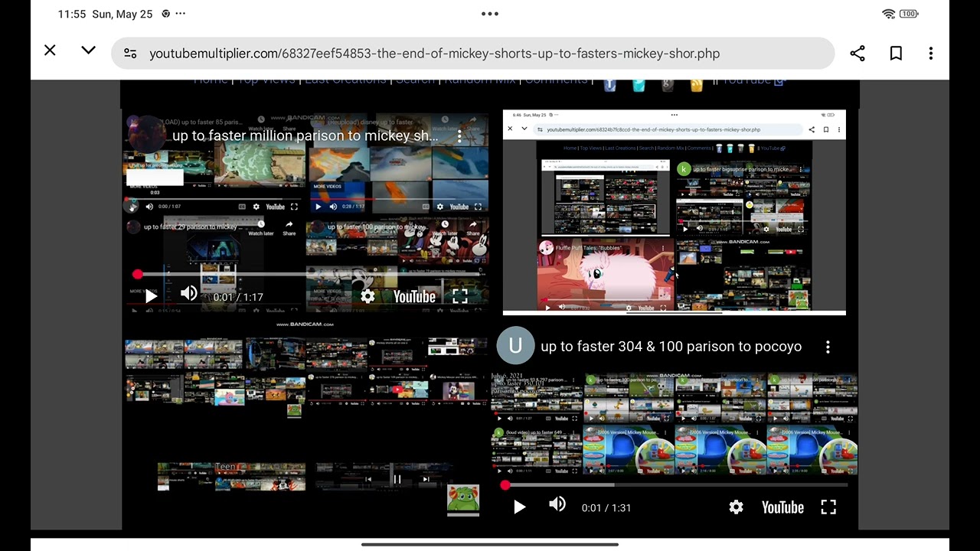Image resolution: width=980 pixels, height=551 pixels.
Task: Tap the multi-window handle dots at top center
Action: 490,14
